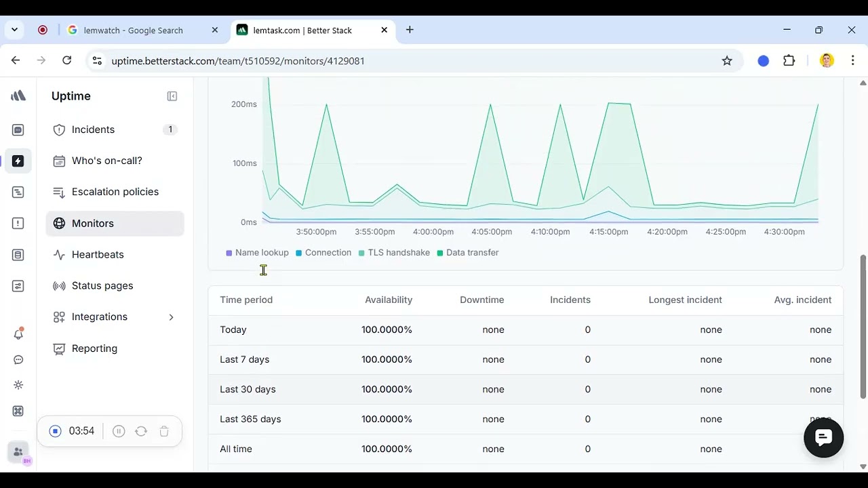Click the Longest incident column header
The width and height of the screenshot is (868, 488).
[685, 300]
